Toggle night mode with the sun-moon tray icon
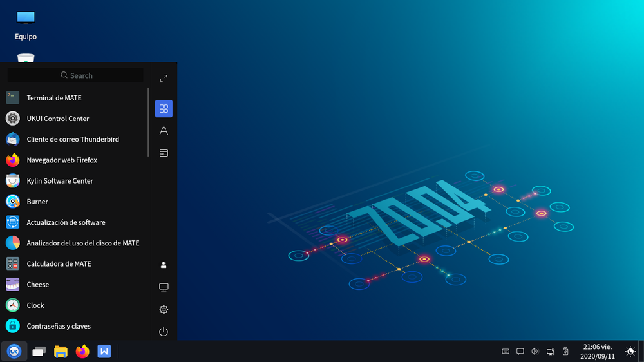Image resolution: width=644 pixels, height=362 pixels. click(630, 351)
